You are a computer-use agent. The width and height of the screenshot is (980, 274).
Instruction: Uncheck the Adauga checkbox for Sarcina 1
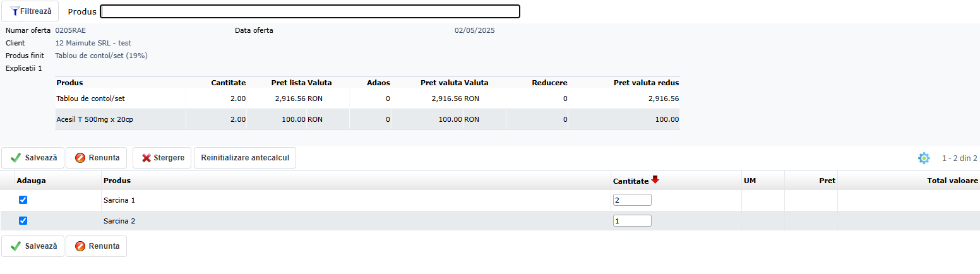click(x=23, y=200)
